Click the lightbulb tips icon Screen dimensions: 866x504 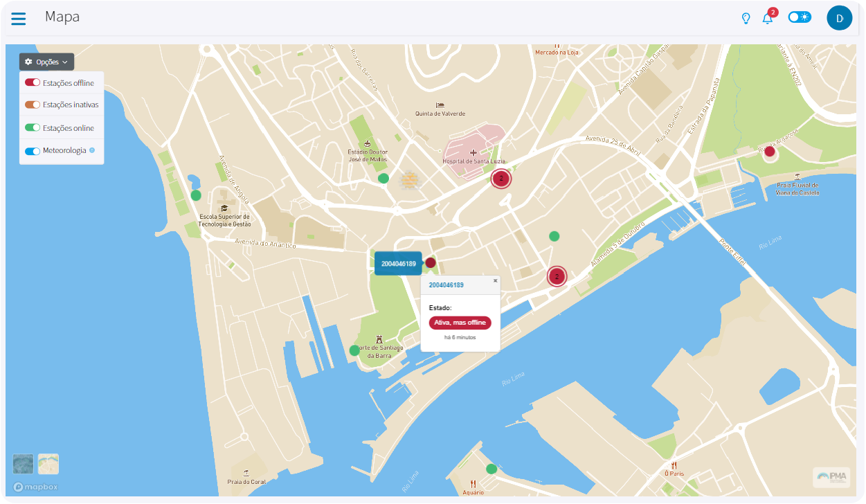coord(746,19)
